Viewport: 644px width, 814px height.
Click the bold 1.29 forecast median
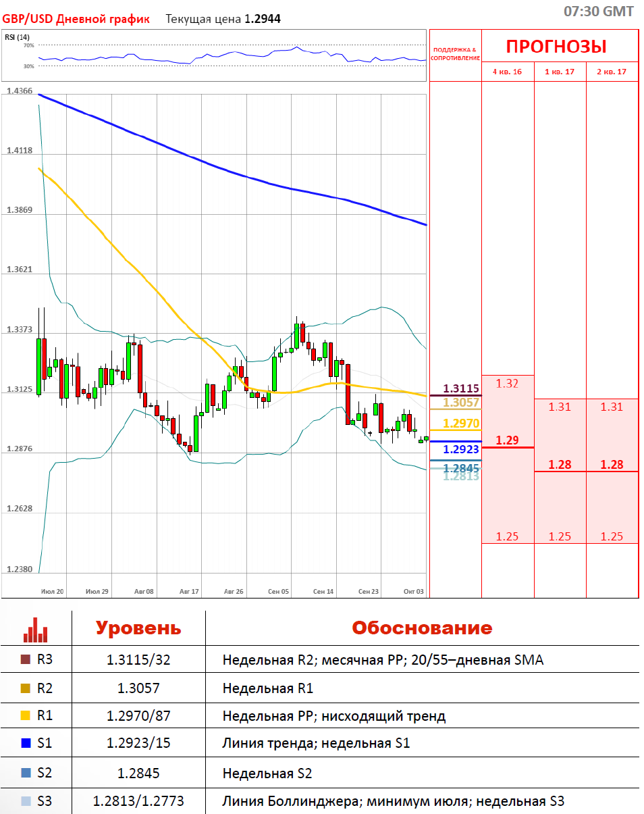(507, 440)
